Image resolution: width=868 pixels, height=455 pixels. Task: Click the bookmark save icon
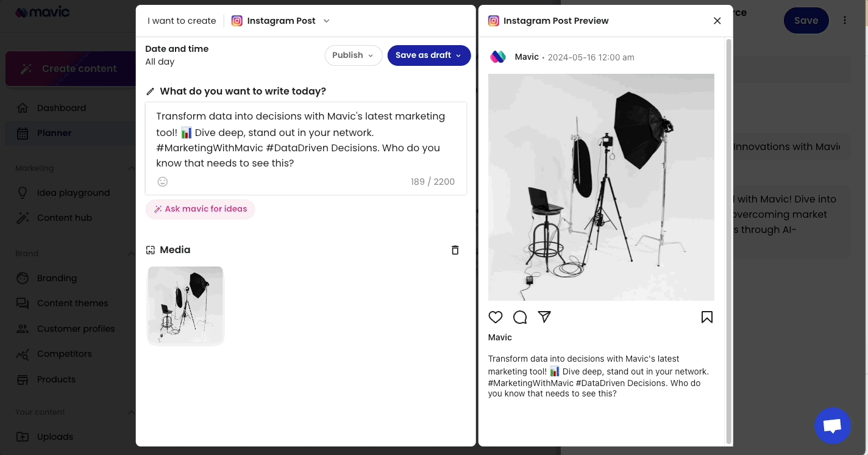[707, 317]
